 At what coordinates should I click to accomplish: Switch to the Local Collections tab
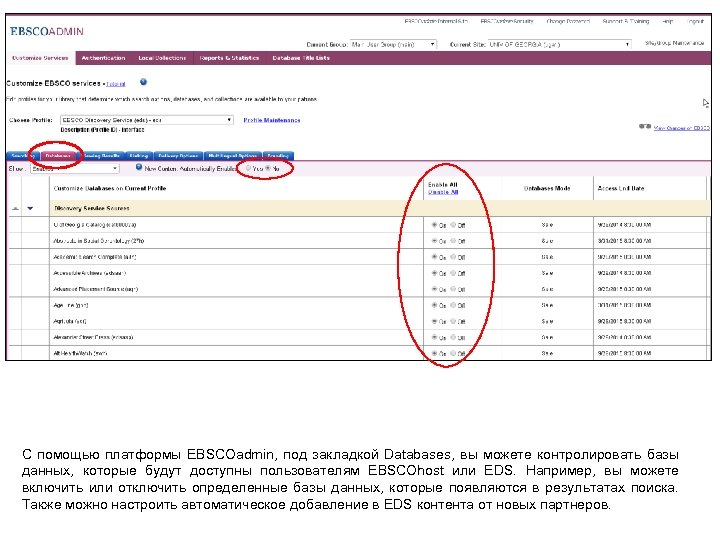162,58
